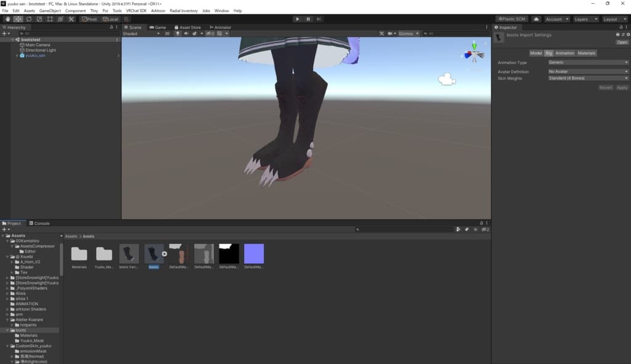Click the Open button in Inspector
Screen dimensions: 631x364
pos(622,42)
